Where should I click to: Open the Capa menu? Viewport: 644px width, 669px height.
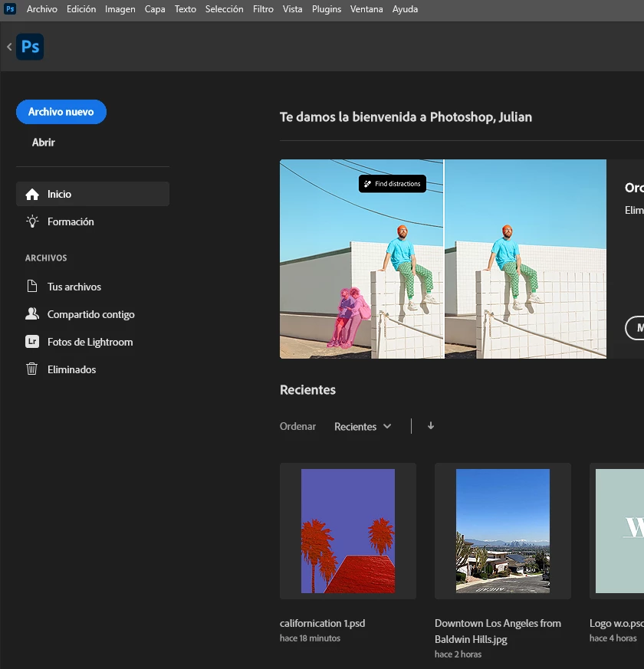pyautogui.click(x=155, y=9)
